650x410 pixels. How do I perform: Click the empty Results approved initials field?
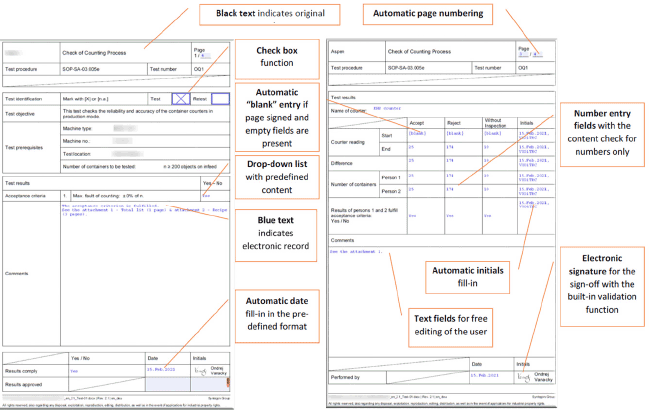coord(210,384)
